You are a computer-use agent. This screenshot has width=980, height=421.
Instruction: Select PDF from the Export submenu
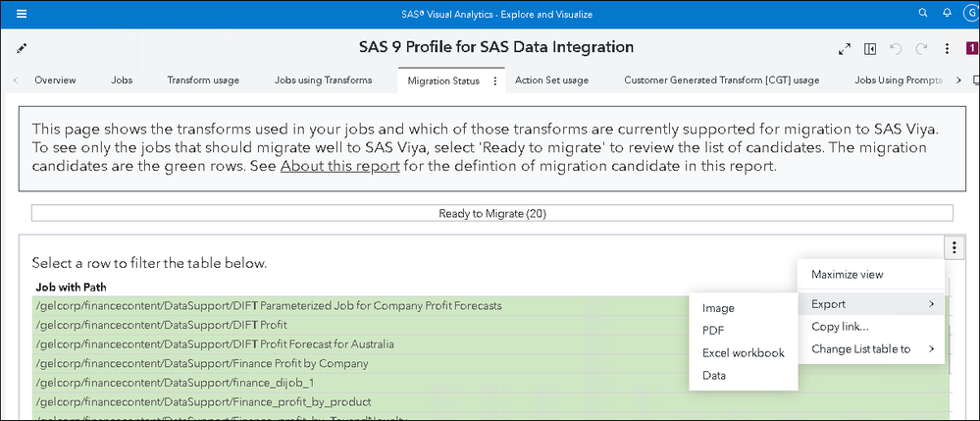(x=713, y=331)
